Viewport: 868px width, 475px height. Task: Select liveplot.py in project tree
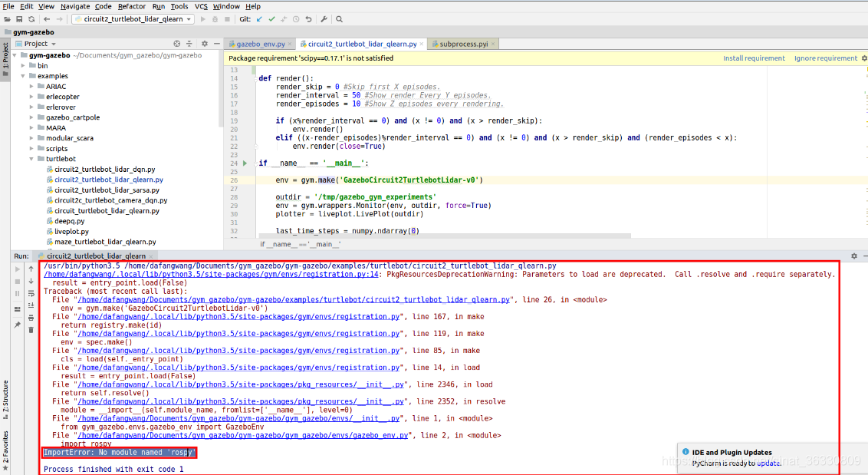click(x=71, y=232)
